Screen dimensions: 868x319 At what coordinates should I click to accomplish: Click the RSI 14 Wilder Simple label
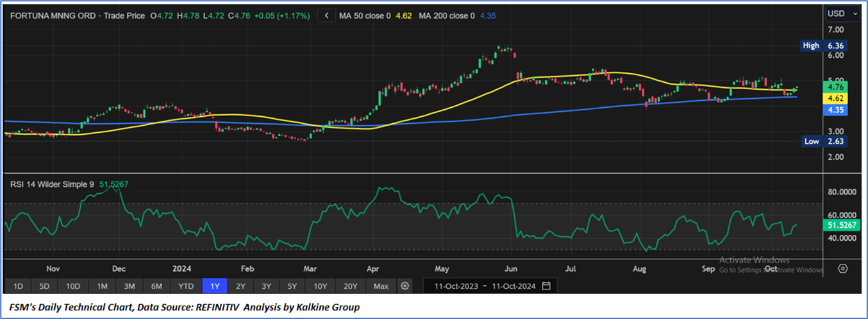(51, 184)
